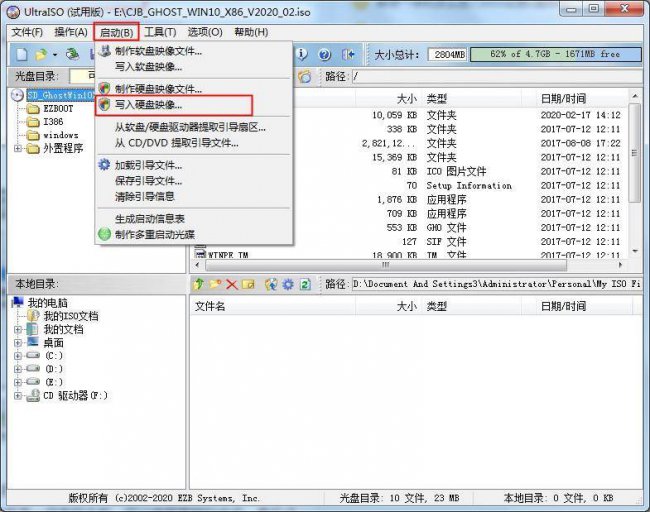Click the Info (i) toolbar icon
Screen dimensions: 650x512
(x=302, y=54)
